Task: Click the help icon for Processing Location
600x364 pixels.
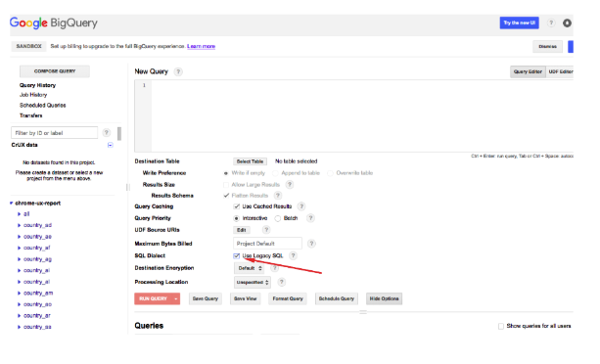Action: click(x=281, y=282)
